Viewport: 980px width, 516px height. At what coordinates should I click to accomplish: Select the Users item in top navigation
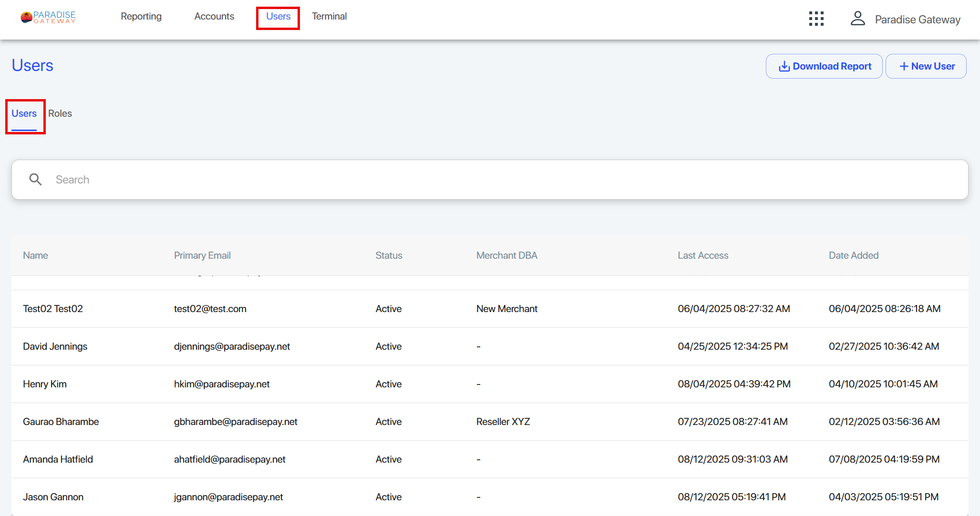[x=278, y=16]
